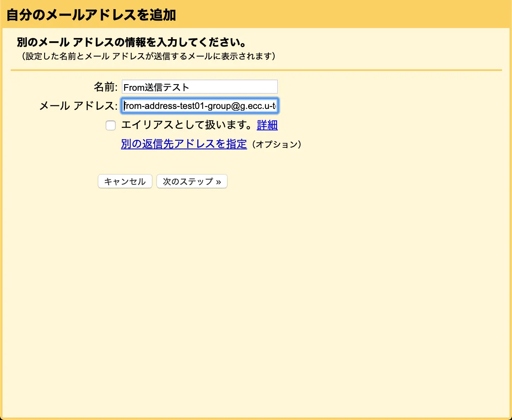Click the 名前: field label
512x420 pixels.
105,87
